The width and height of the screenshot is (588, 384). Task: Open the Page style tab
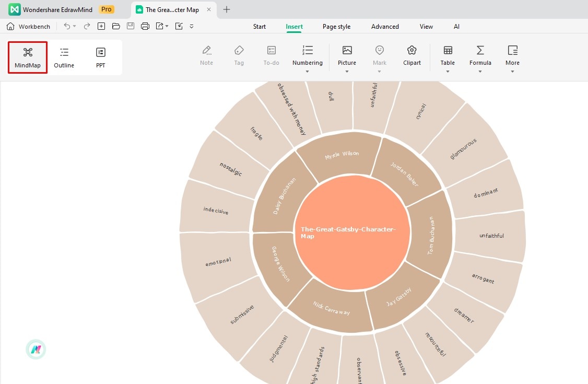(x=336, y=27)
